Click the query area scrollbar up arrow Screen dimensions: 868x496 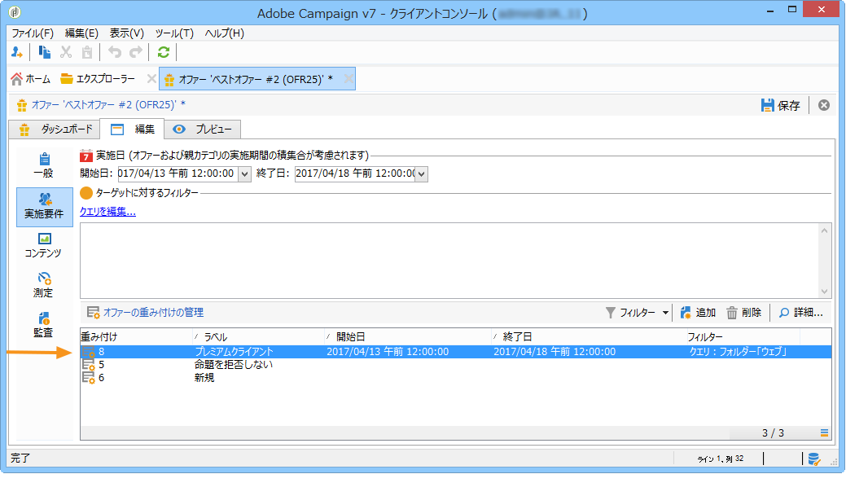824,230
